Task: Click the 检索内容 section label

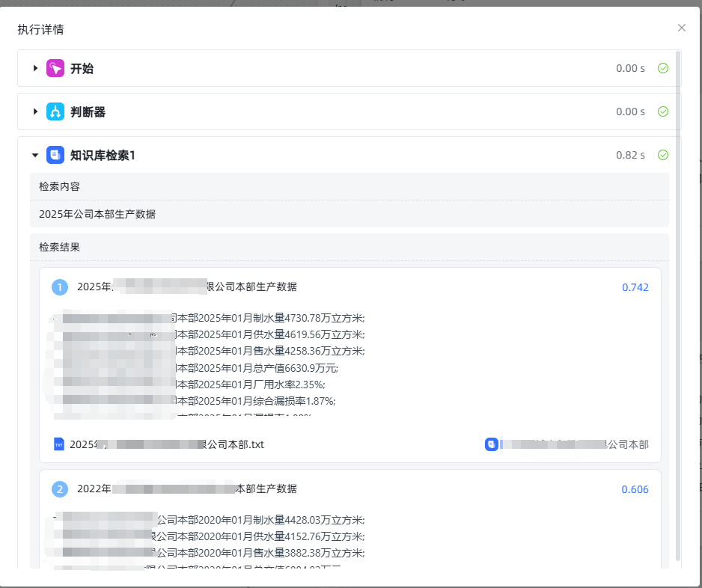Action: pos(60,186)
